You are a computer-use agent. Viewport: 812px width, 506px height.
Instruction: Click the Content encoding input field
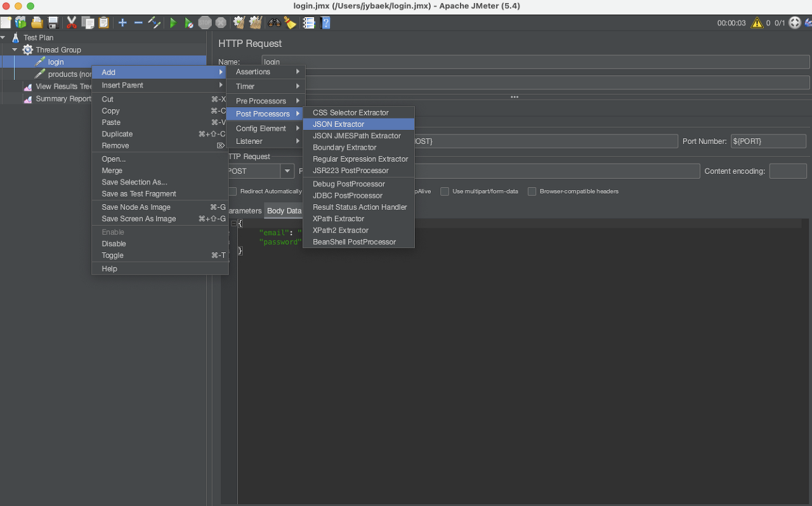(788, 171)
